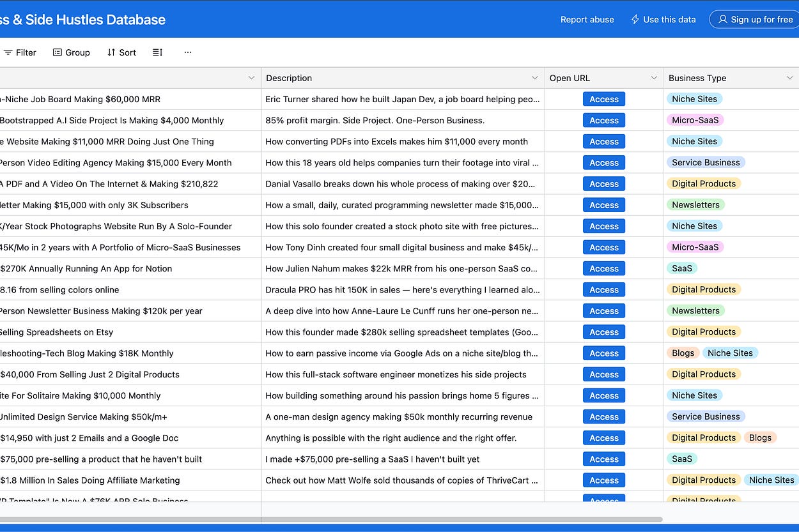The height and width of the screenshot is (532, 799).
Task: Open the Group toolbar option
Action: coord(71,52)
